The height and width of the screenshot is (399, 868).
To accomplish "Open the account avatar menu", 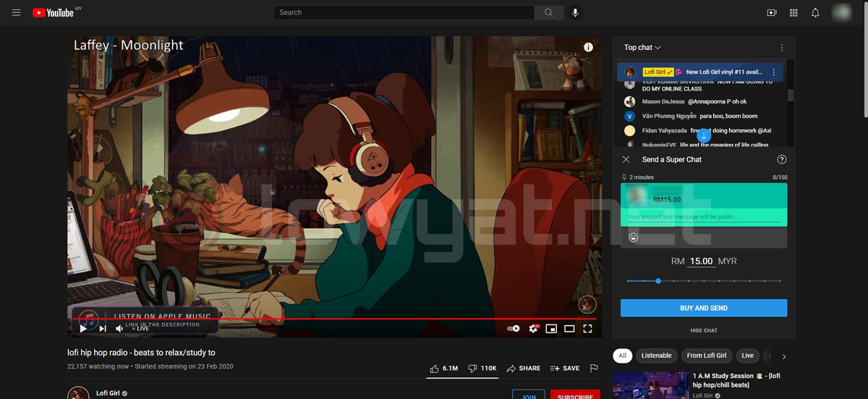I will pyautogui.click(x=841, y=12).
